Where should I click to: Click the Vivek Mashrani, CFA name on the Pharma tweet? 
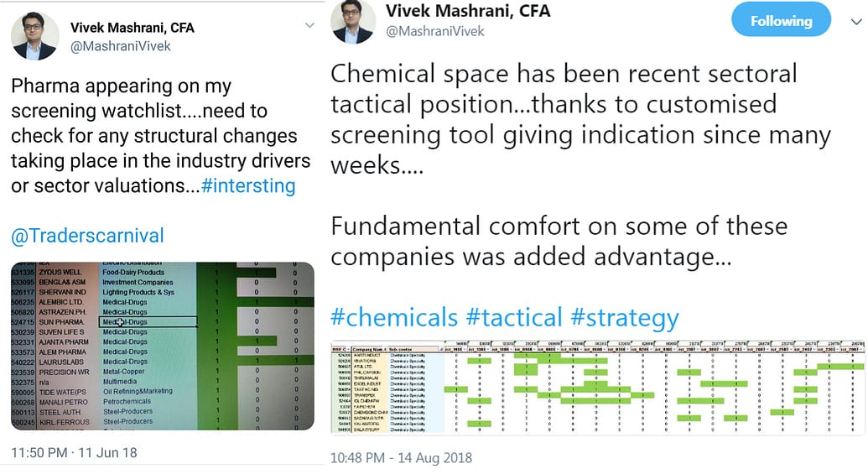click(x=132, y=28)
